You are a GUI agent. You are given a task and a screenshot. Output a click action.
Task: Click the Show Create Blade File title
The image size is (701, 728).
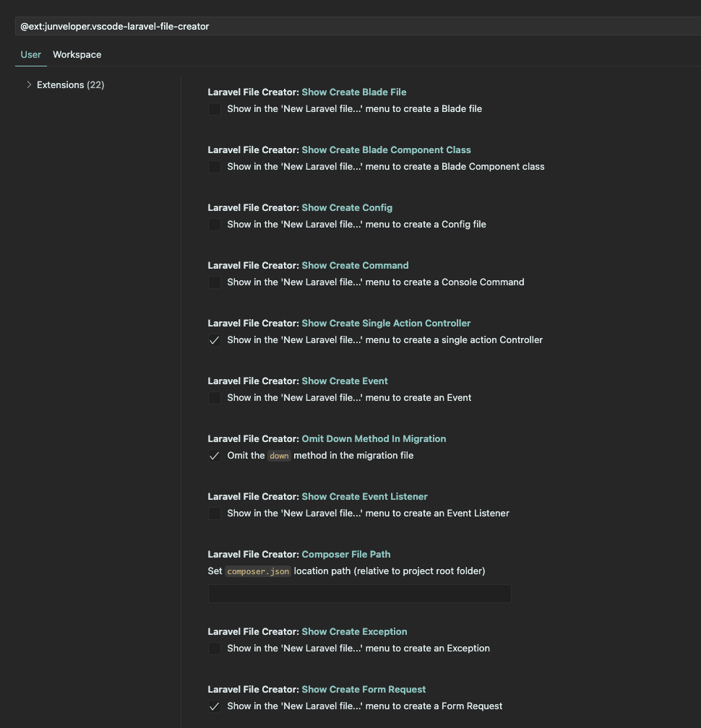pos(354,92)
